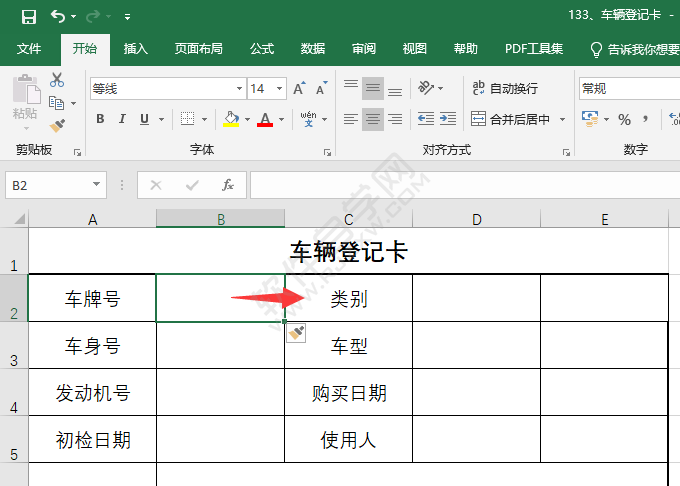Open the text orientation tool
This screenshot has width=680, height=486.
(x=426, y=88)
